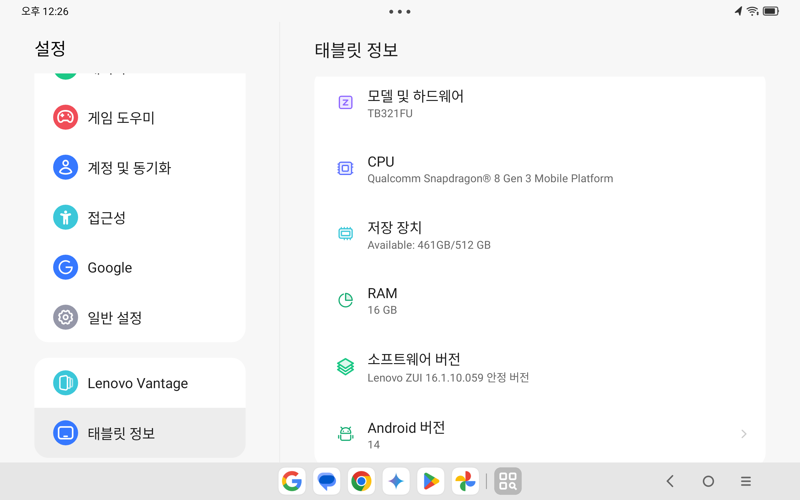Tap the 태블릿 정보 tablet icon

pos(65,433)
